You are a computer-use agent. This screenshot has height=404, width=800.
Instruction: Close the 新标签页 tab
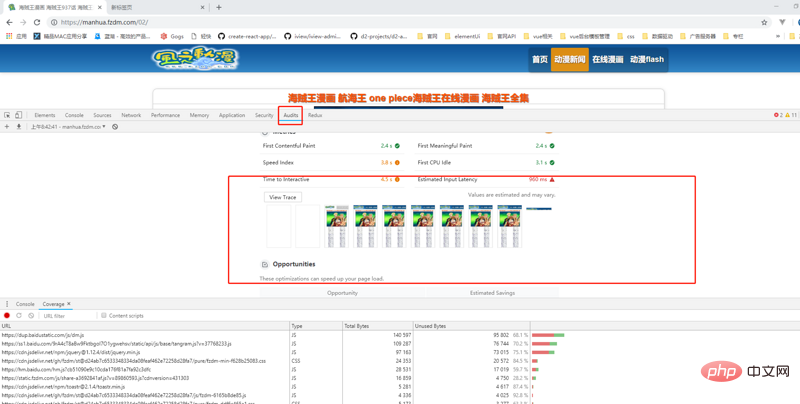203,8
